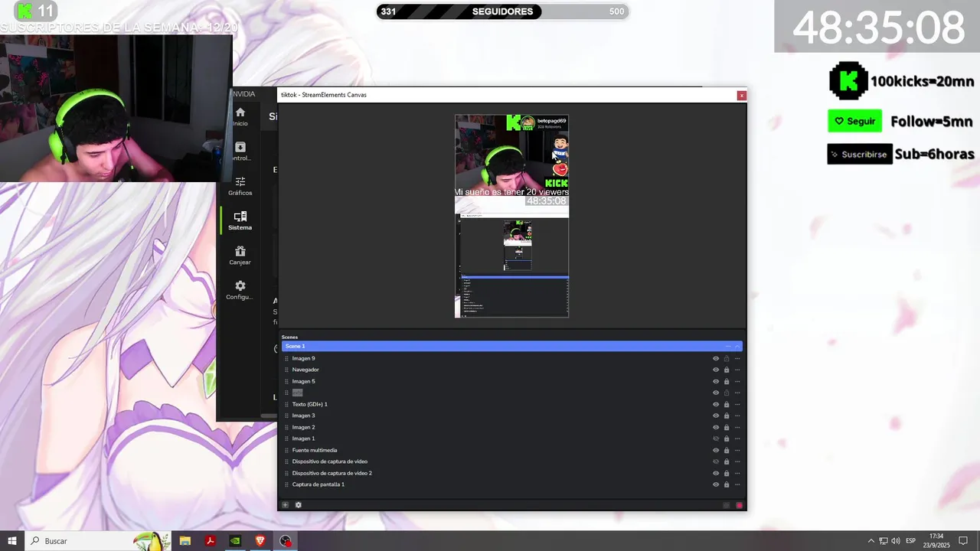
Task: Unlock the Imagen 5 source
Action: (727, 381)
